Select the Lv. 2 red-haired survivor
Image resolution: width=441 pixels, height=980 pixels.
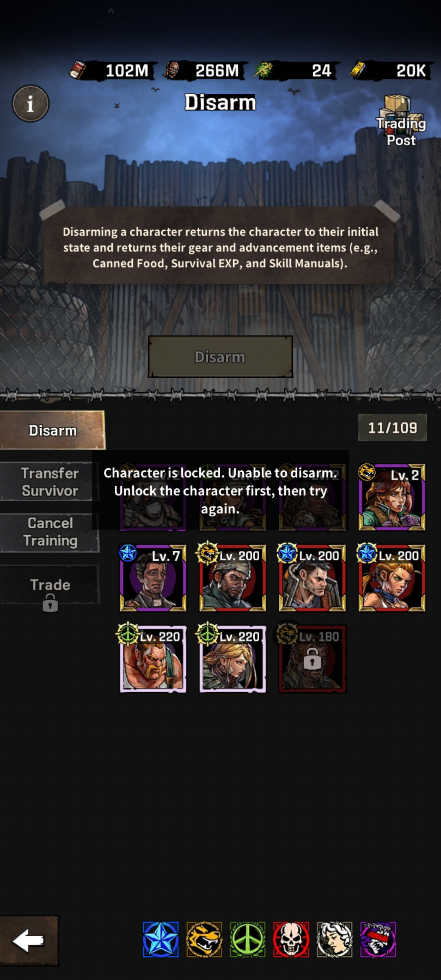[392, 497]
